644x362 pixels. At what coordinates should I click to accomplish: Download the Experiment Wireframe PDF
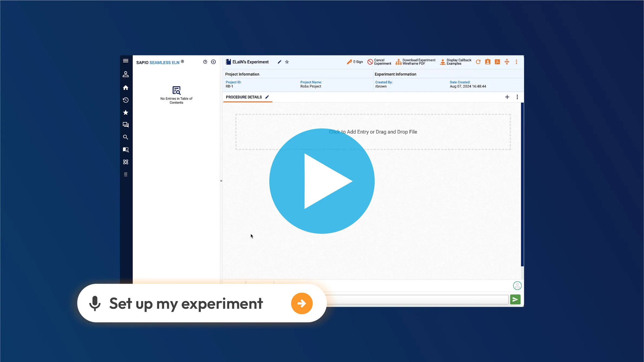(x=415, y=62)
